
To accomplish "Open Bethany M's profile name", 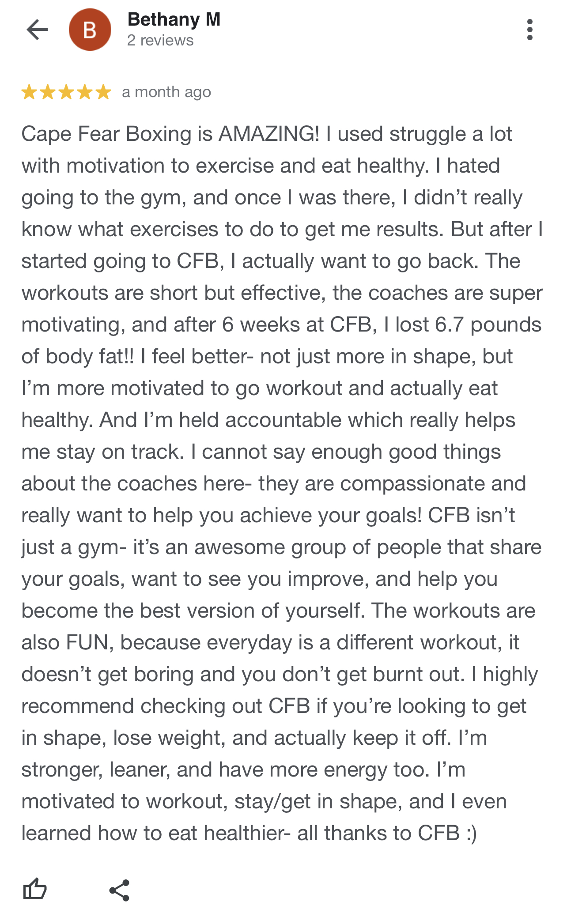I will click(x=174, y=19).
